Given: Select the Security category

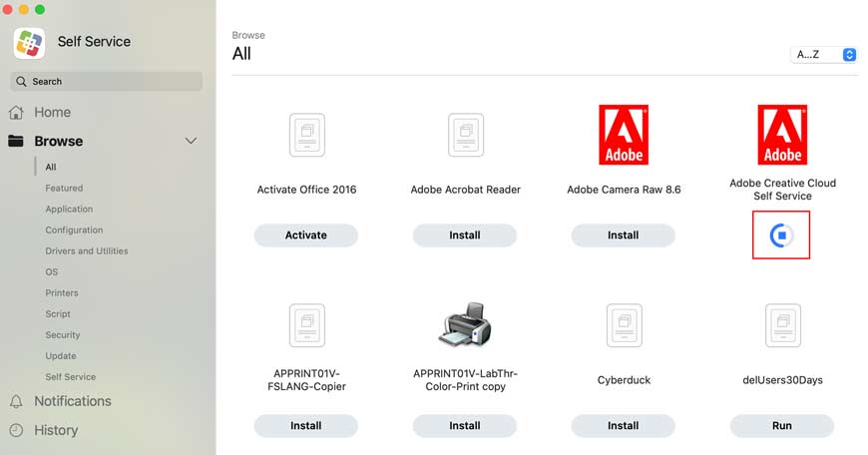Looking at the screenshot, I should tap(63, 335).
